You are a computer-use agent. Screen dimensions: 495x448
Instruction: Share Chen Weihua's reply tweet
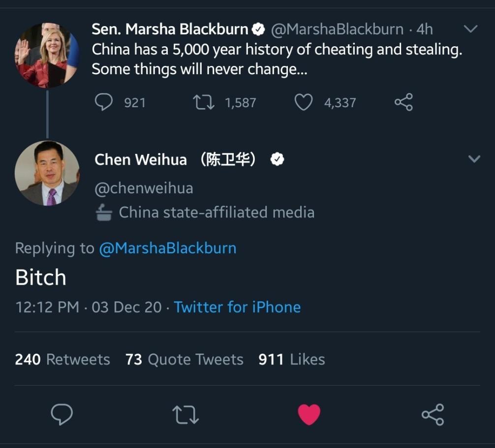pos(433,415)
